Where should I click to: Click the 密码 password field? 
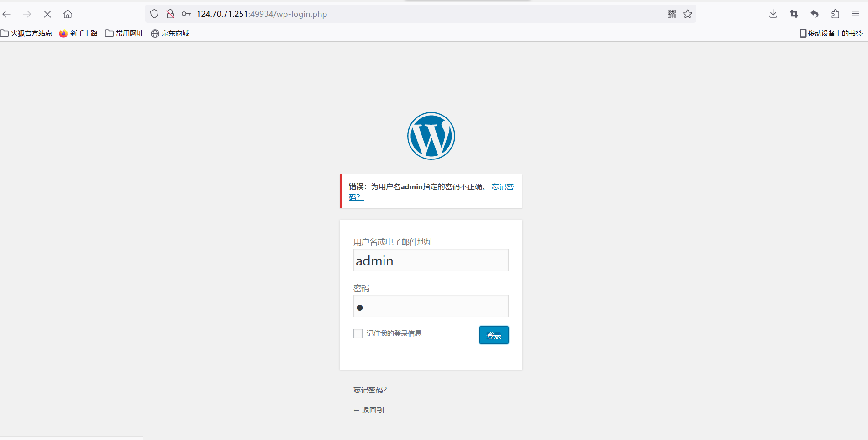pyautogui.click(x=431, y=306)
